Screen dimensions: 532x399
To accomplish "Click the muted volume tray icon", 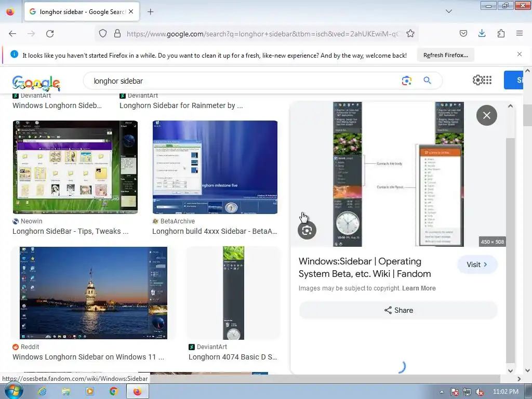I will [480, 392].
